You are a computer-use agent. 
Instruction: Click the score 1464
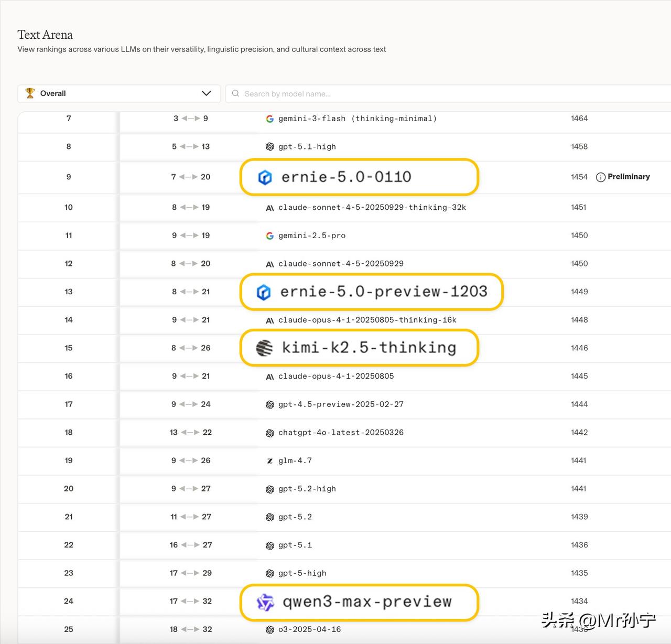tap(579, 119)
